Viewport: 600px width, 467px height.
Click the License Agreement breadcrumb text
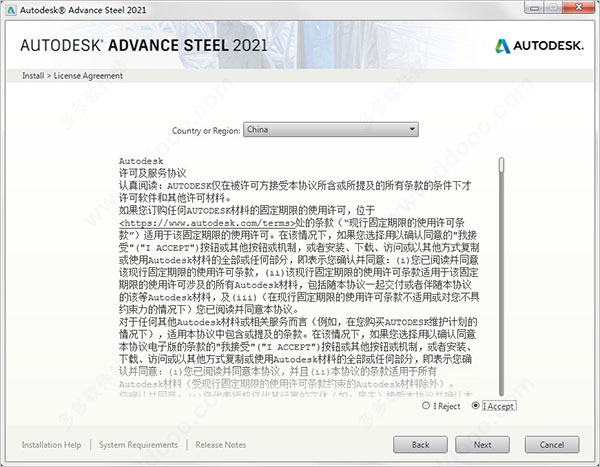[88, 76]
